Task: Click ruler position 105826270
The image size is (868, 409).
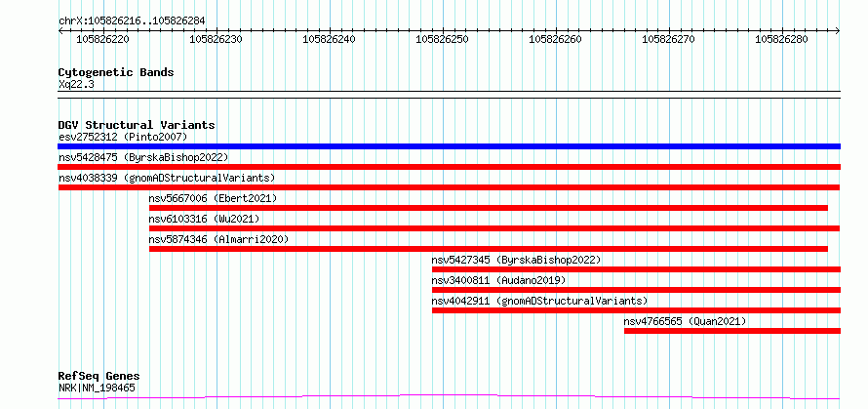Action: pos(669,39)
